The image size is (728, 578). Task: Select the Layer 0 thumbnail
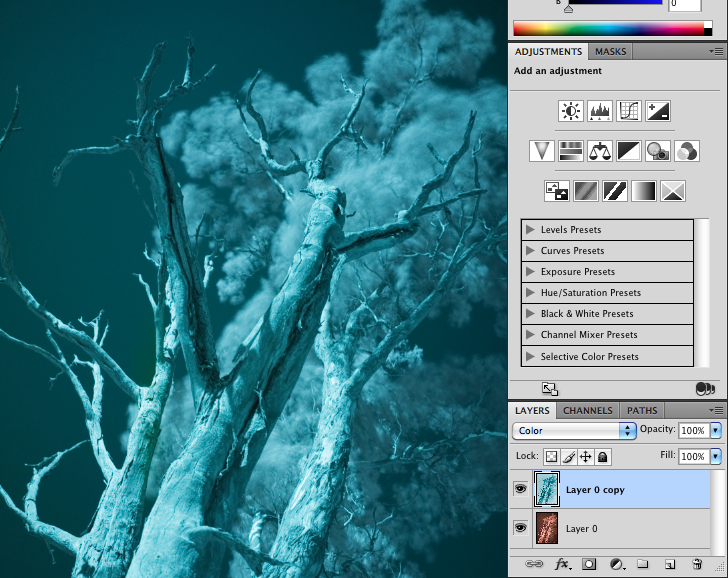[x=547, y=528]
